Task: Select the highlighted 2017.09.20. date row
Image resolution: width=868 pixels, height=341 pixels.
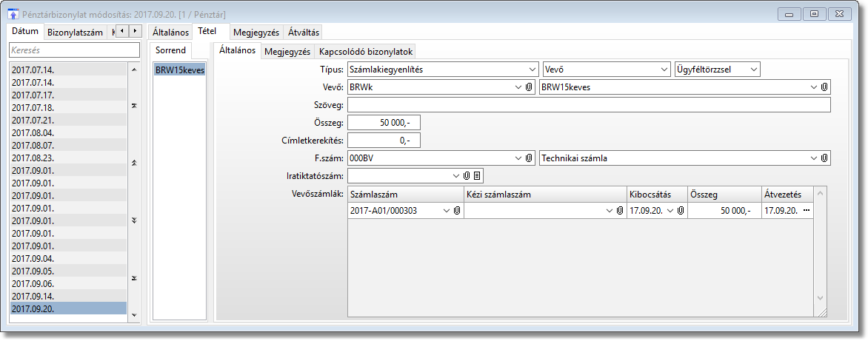Action: (69, 308)
